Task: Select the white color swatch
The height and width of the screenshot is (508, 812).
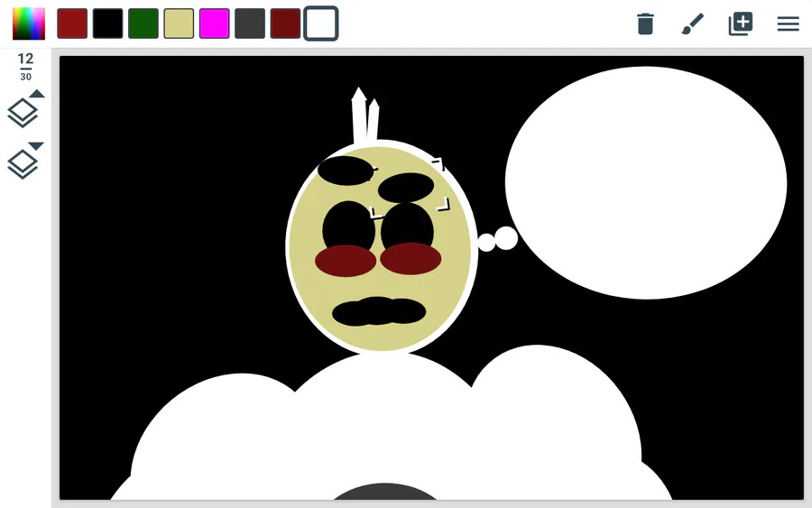Action: [321, 23]
